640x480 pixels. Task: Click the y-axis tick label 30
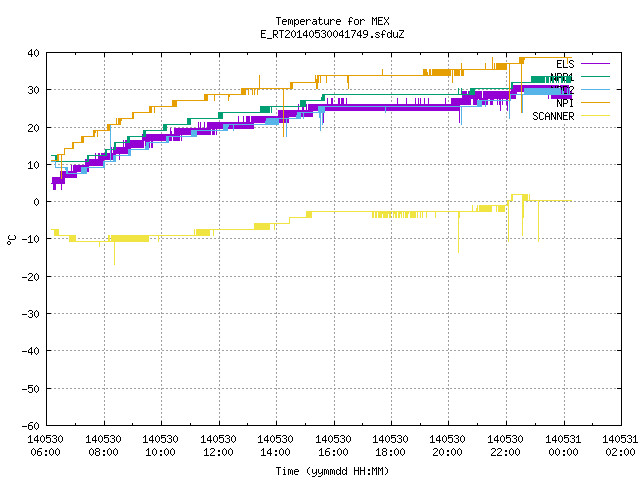pyautogui.click(x=33, y=90)
